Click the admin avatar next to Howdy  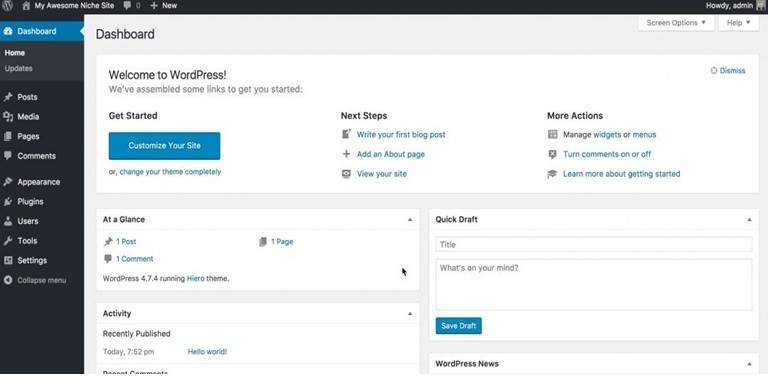(760, 6)
